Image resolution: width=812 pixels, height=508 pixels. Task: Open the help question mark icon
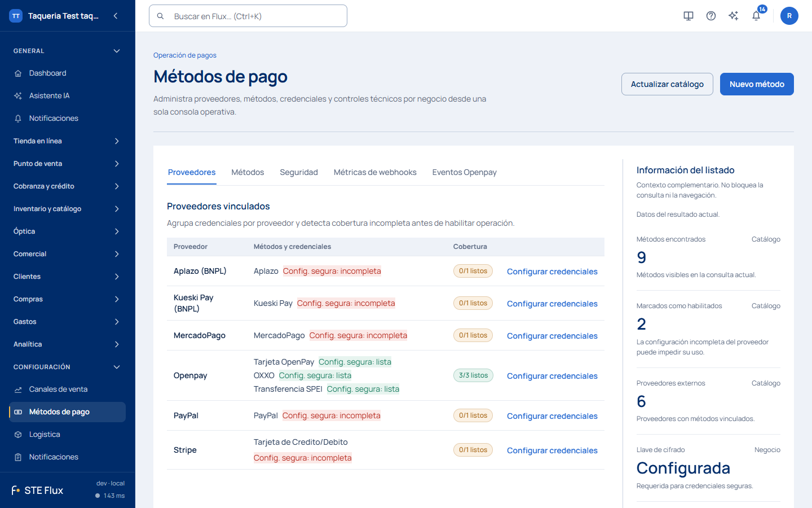[x=711, y=16]
